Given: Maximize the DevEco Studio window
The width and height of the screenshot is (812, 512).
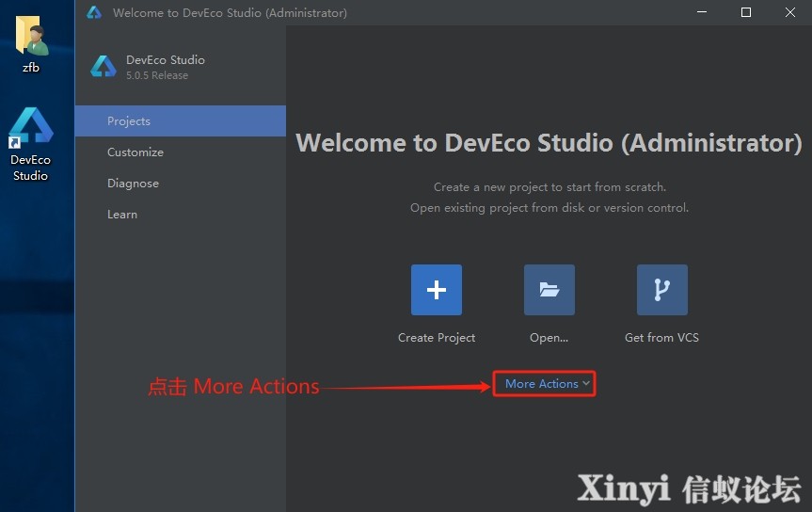Looking at the screenshot, I should pos(746,12).
